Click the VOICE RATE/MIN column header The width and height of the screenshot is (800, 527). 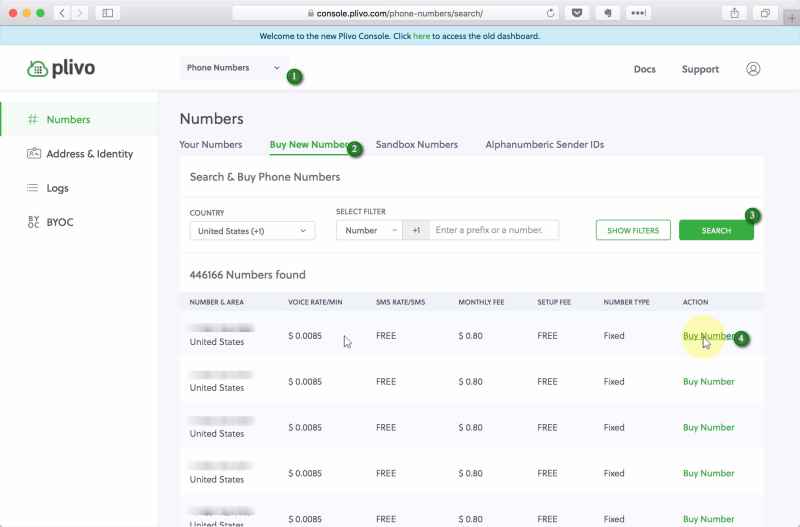pos(315,302)
